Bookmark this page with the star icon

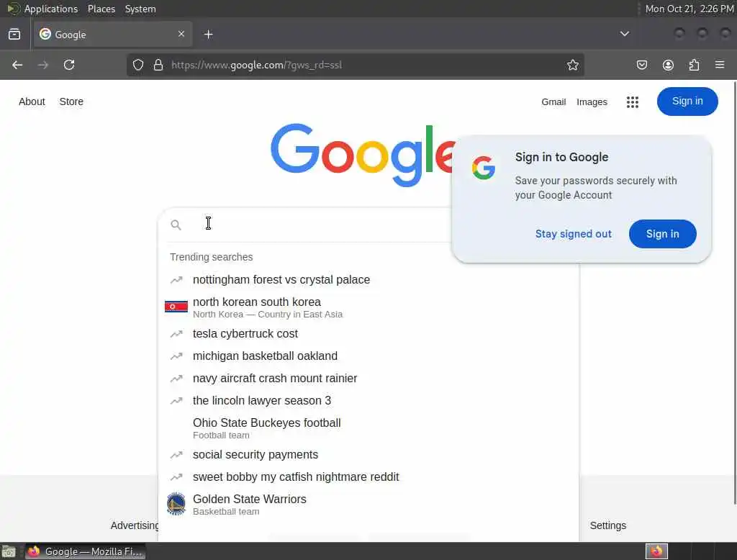[572, 65]
